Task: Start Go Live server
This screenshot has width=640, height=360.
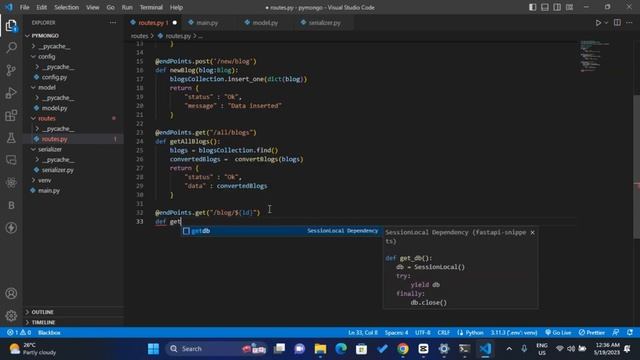Action: coord(558,333)
